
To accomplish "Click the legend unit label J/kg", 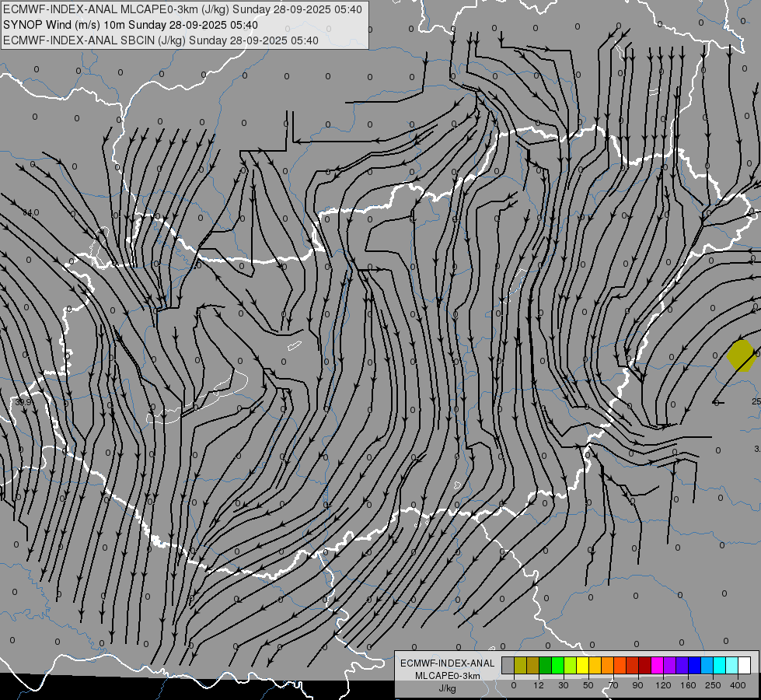I will (448, 688).
